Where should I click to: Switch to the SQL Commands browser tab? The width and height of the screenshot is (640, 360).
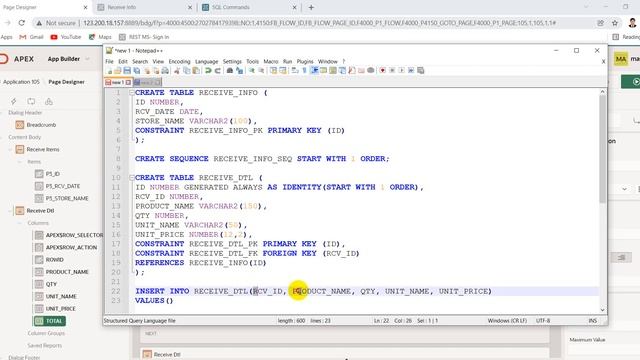coord(230,7)
